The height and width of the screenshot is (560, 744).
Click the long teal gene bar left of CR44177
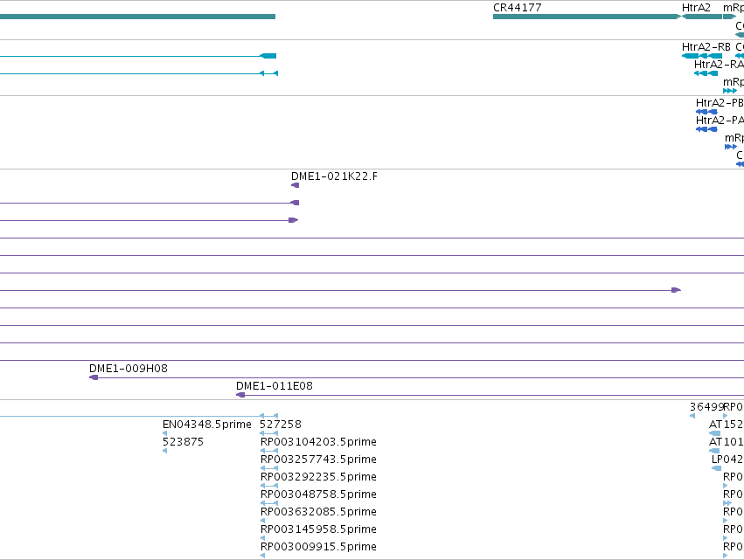137,17
